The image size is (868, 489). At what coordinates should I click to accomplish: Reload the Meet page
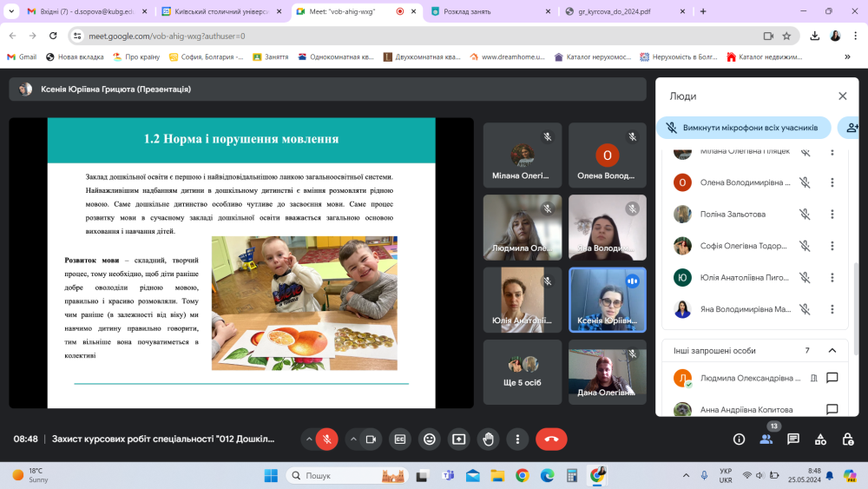coord(53,36)
